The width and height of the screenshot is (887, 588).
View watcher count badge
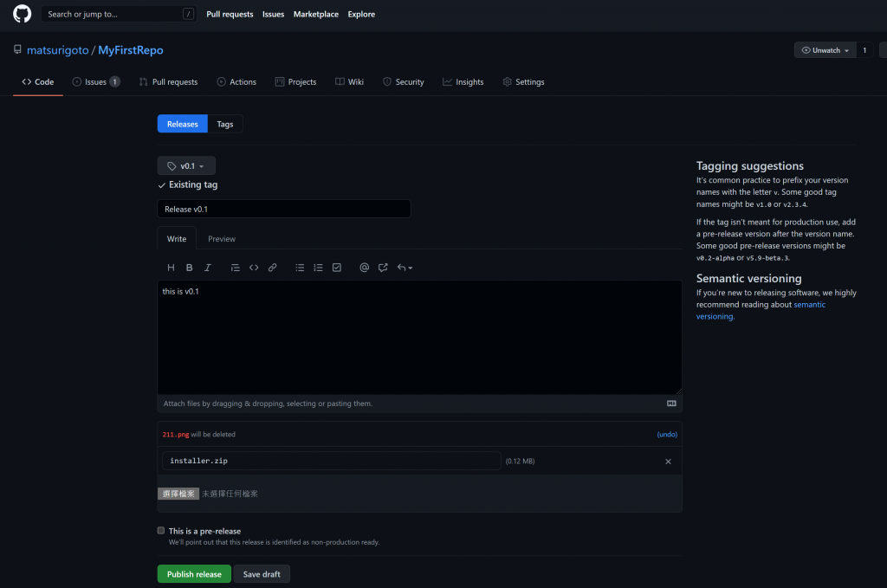pyautogui.click(x=864, y=50)
